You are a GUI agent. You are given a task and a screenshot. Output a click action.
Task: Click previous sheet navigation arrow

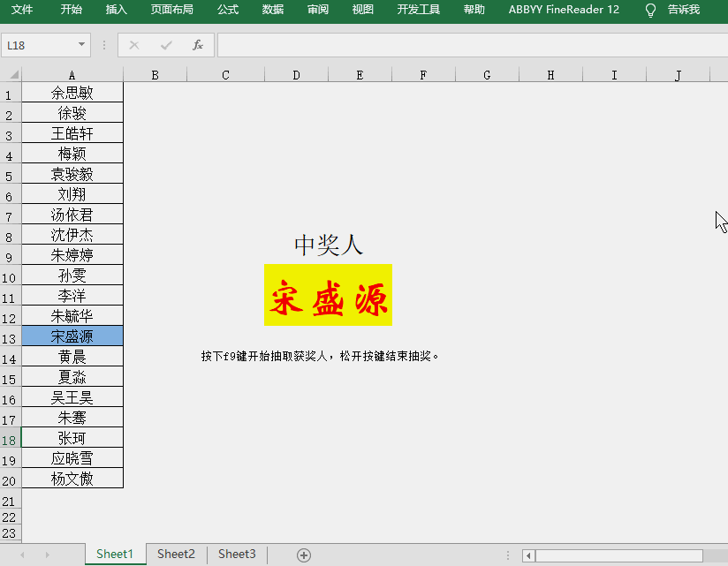22,555
